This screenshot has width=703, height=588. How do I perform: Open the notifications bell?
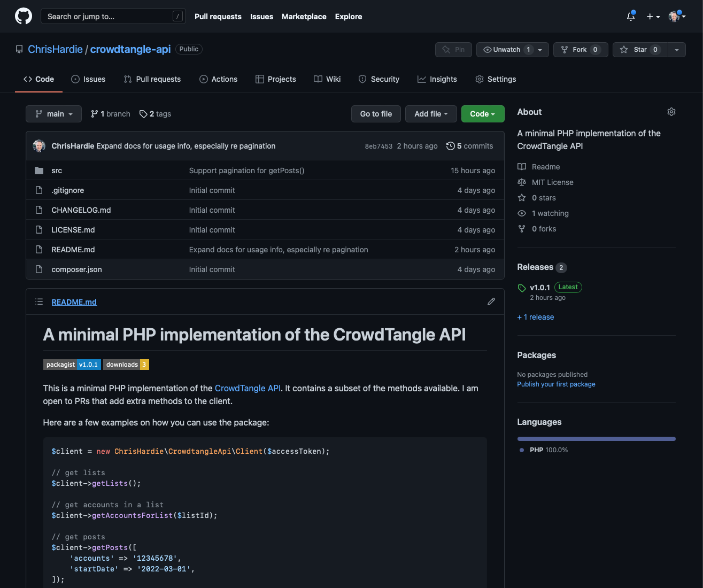[x=631, y=17]
